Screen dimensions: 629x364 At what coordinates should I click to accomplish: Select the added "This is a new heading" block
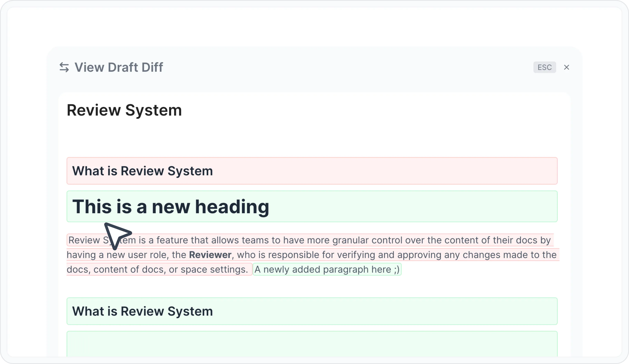coord(312,207)
